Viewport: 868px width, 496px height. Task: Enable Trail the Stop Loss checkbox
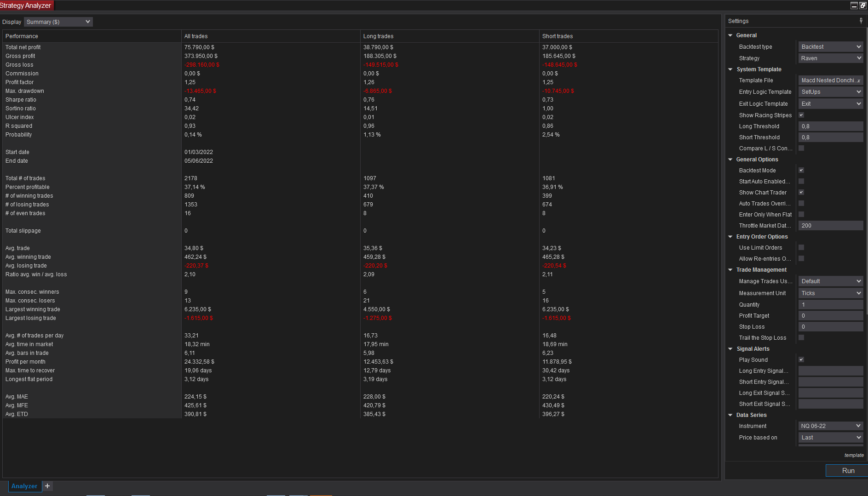pos(801,338)
